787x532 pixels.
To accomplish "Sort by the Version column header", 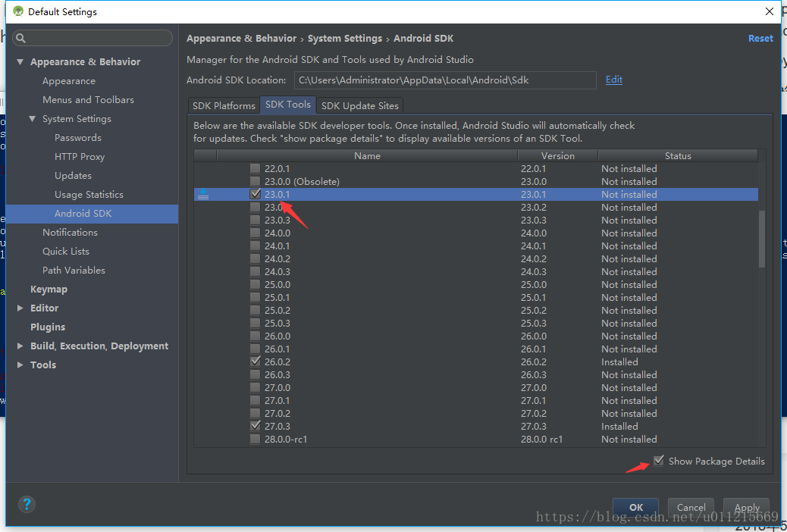I will [x=557, y=155].
